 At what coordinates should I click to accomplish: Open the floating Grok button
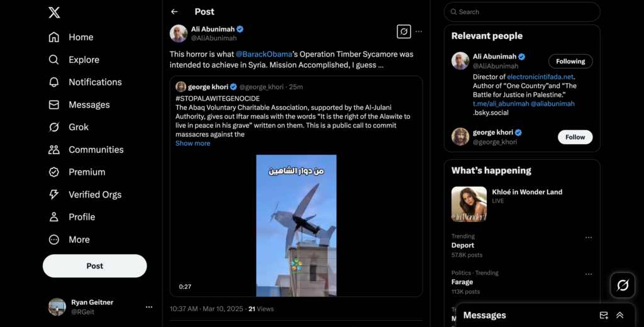(623, 285)
